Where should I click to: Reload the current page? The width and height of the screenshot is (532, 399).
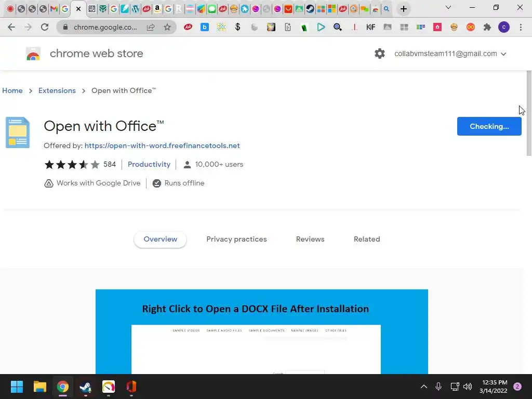tap(45, 27)
